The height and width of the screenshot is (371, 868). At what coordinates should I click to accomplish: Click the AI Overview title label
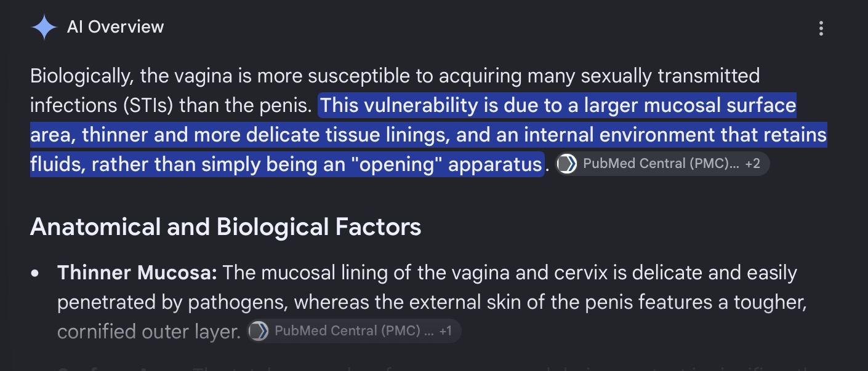116,27
